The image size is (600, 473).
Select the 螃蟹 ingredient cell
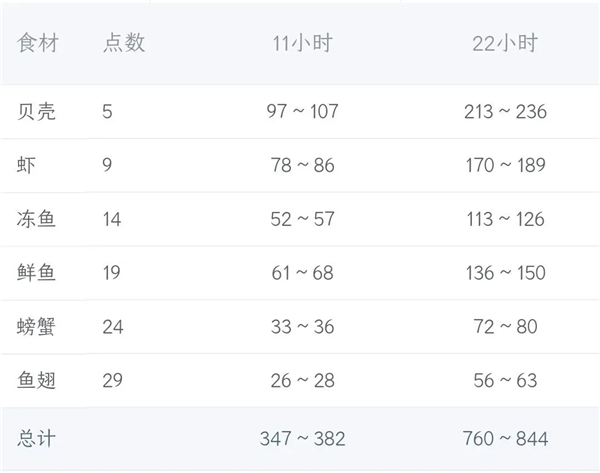pyautogui.click(x=37, y=327)
